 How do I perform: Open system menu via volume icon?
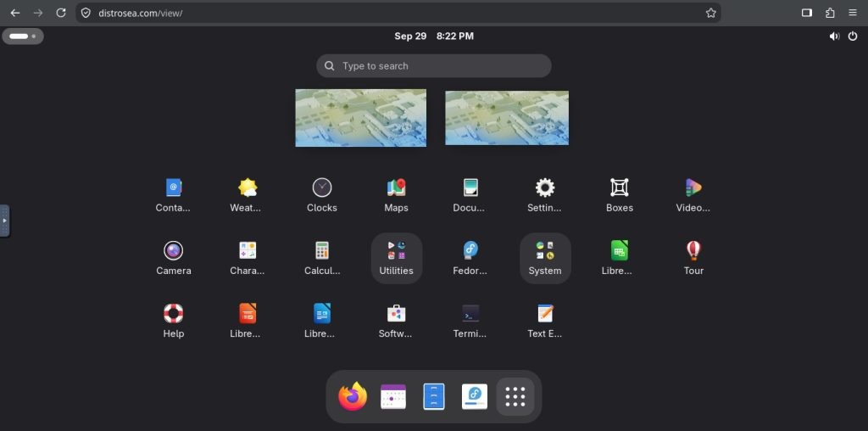click(834, 36)
